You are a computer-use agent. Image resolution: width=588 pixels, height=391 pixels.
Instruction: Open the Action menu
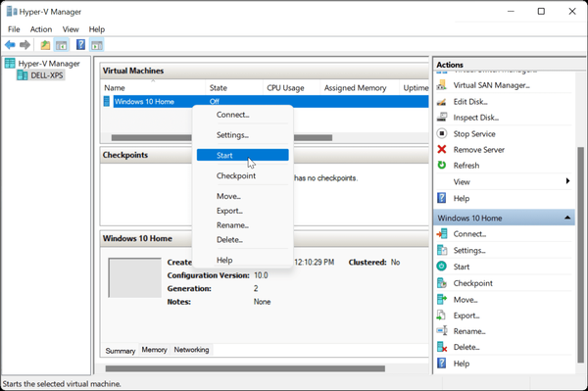(41, 29)
